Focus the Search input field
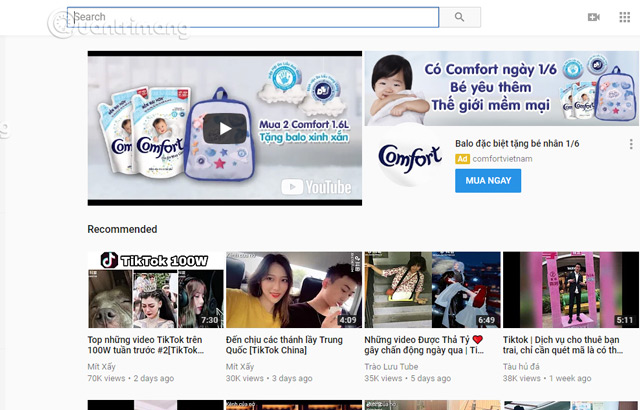The height and width of the screenshot is (410, 640). point(254,17)
